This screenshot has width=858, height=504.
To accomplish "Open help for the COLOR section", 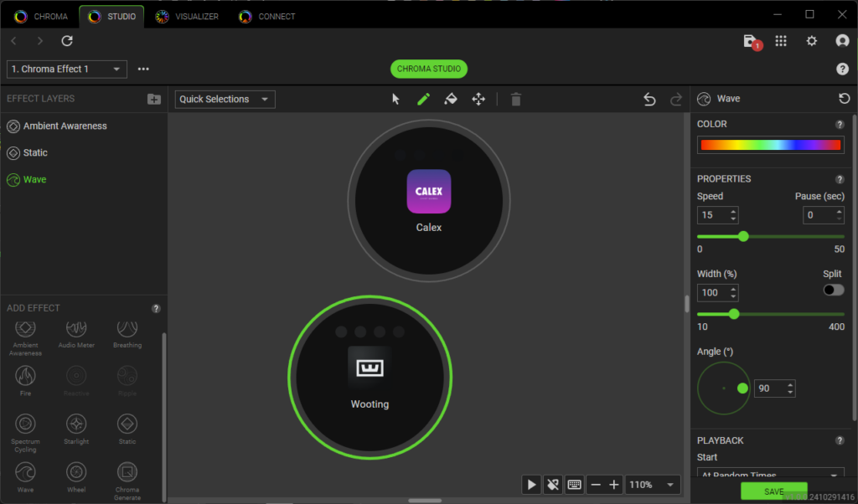I will coord(840,125).
